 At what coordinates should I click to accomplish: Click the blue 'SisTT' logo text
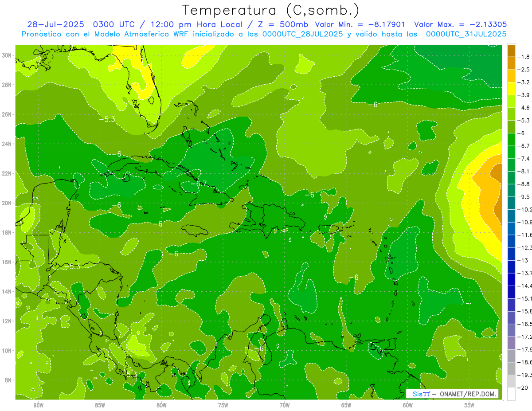[x=421, y=394]
